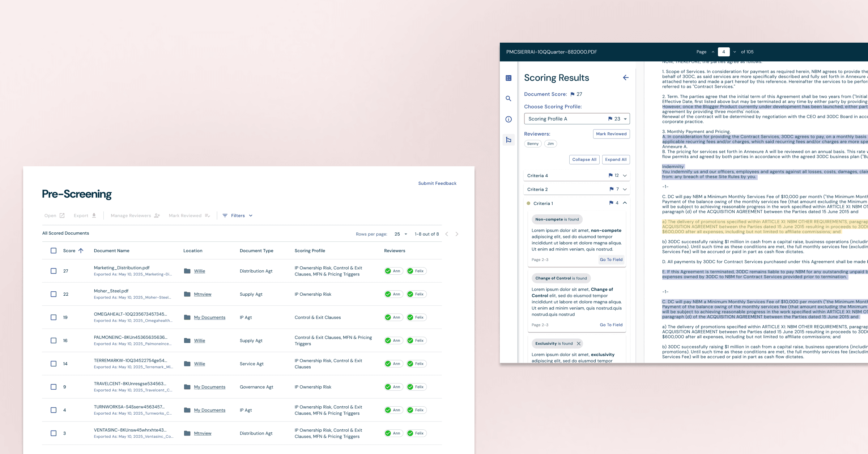Select the scoring flag sidebar icon
868x454 pixels.
tap(509, 140)
